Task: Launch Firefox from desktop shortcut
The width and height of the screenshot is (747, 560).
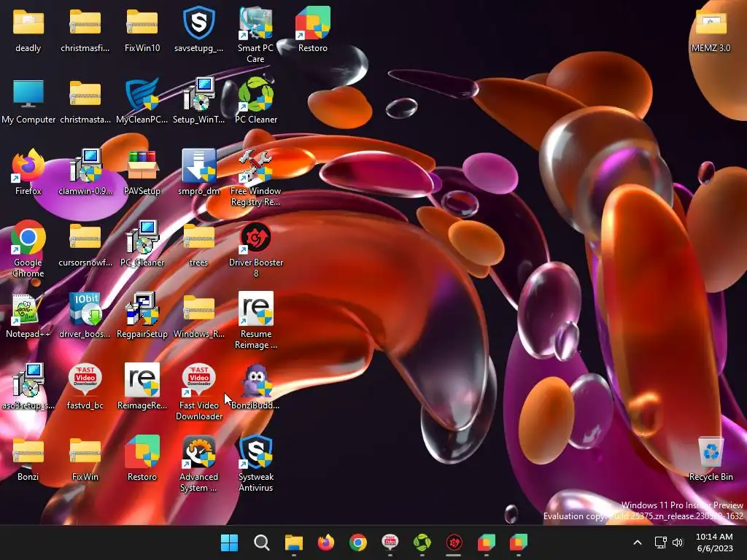Action: (28, 166)
